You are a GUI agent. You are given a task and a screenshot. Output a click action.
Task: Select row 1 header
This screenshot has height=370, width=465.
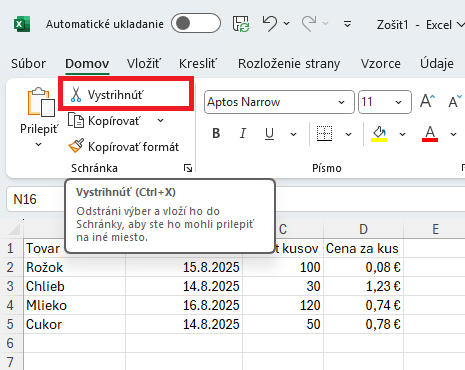[11, 248]
